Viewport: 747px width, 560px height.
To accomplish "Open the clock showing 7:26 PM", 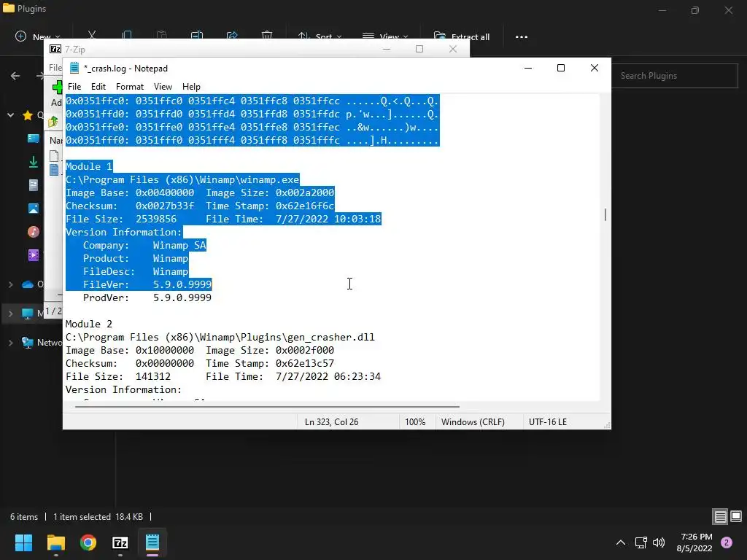I will coord(694,542).
